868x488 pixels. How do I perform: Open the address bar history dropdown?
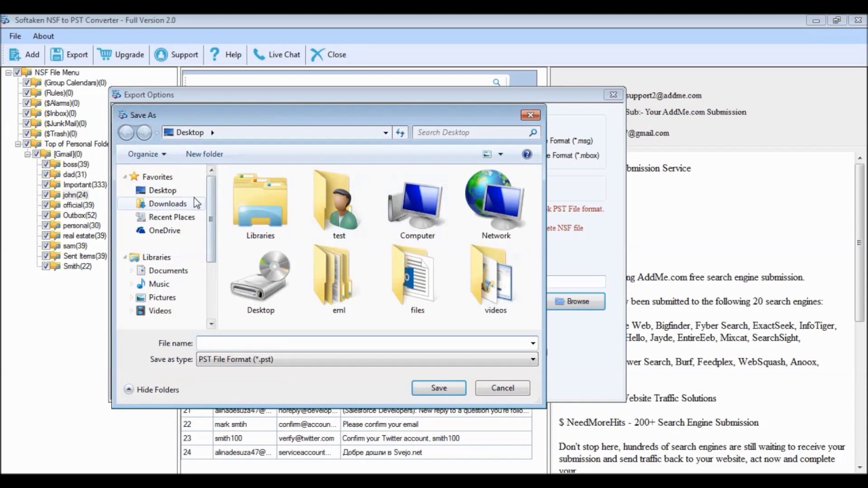[x=386, y=133]
